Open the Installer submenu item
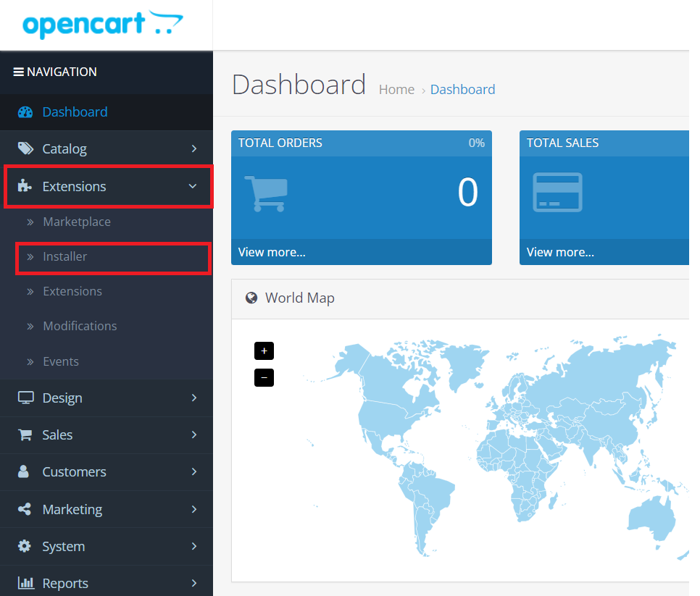700x596 pixels. point(65,257)
